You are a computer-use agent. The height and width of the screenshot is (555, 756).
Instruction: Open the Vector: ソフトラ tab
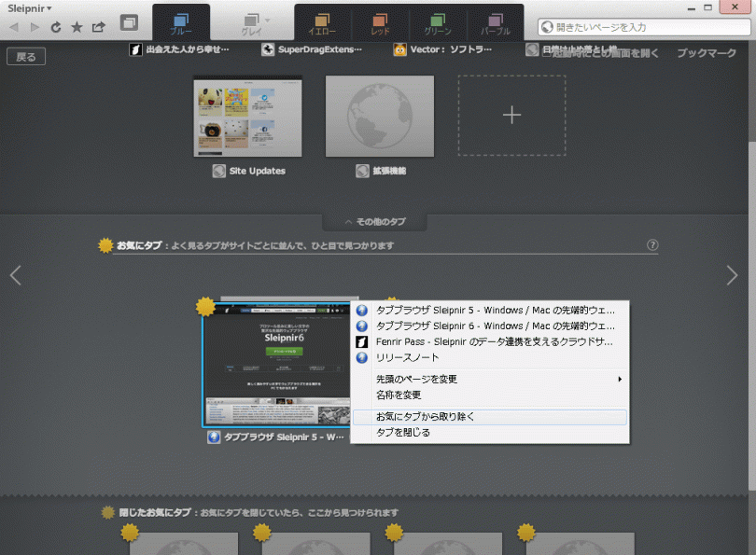[442, 49]
